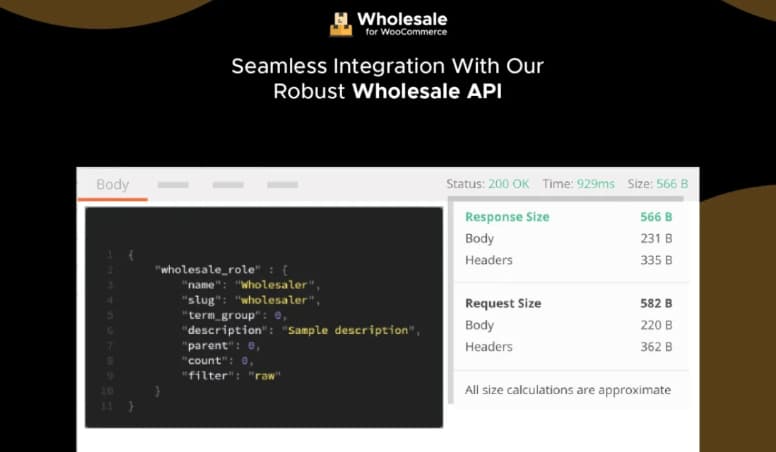Open the Body tab

(x=112, y=184)
